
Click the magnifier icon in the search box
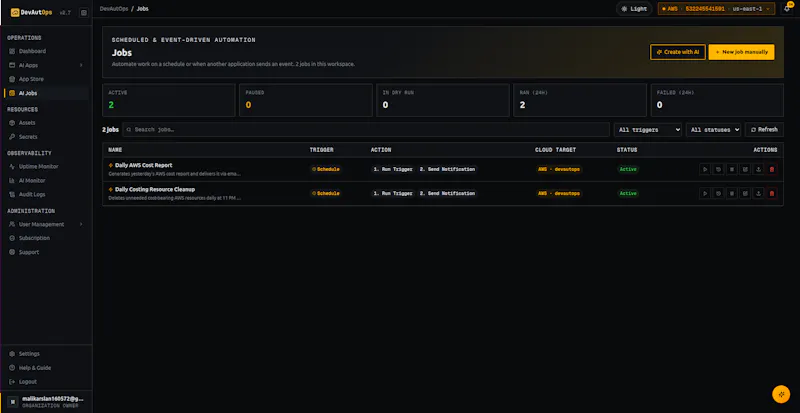point(129,130)
